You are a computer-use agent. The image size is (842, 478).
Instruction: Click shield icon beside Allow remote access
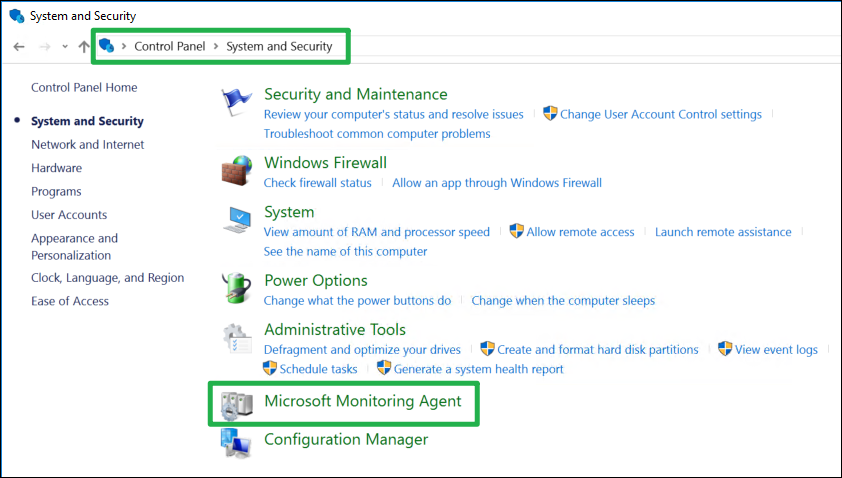(516, 231)
